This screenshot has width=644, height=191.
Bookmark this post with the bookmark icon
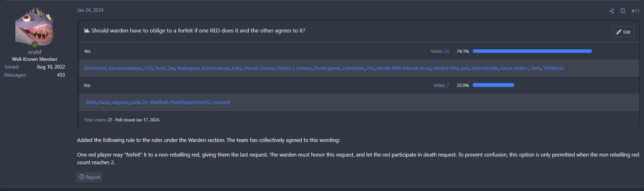[623, 11]
